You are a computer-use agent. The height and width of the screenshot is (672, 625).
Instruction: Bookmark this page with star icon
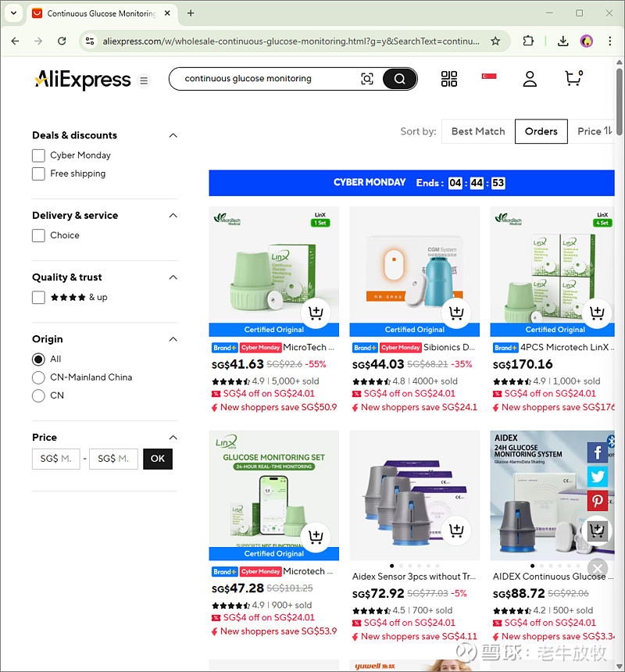[495, 41]
